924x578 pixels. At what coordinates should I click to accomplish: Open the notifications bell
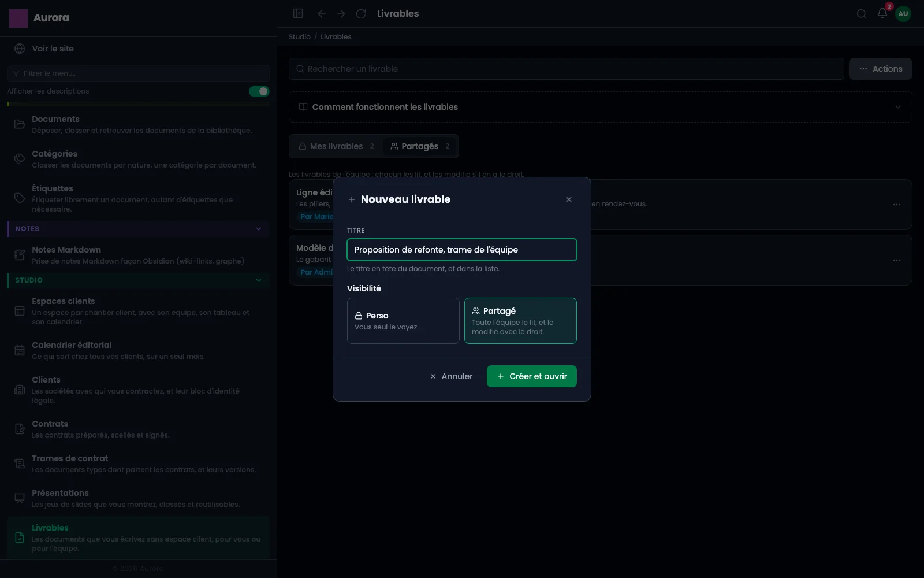click(x=882, y=13)
